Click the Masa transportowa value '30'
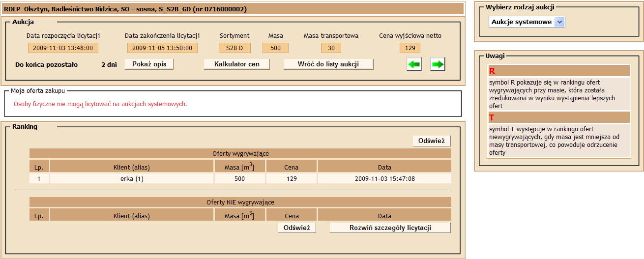Screen dimensions: 644x259 click(331, 48)
